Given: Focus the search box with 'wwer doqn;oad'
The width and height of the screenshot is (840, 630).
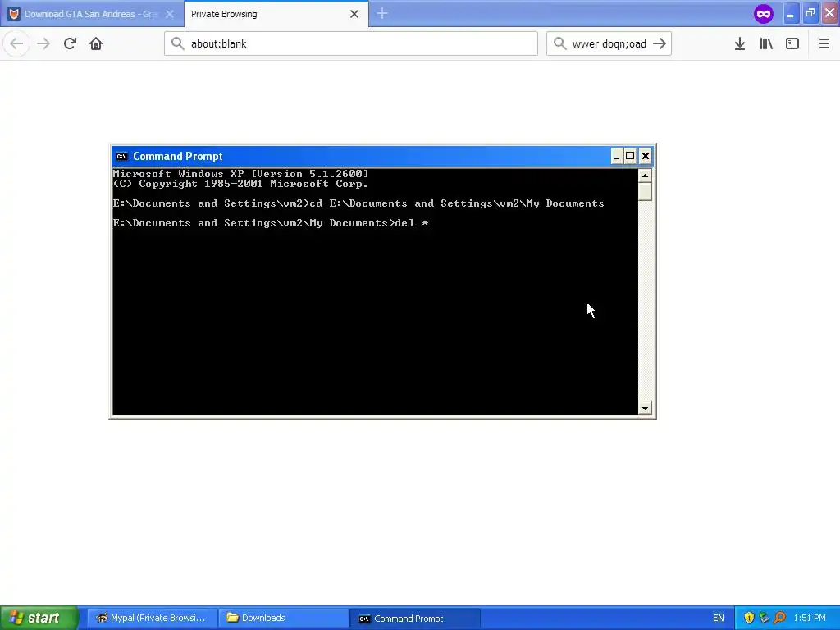Looking at the screenshot, I should (609, 43).
